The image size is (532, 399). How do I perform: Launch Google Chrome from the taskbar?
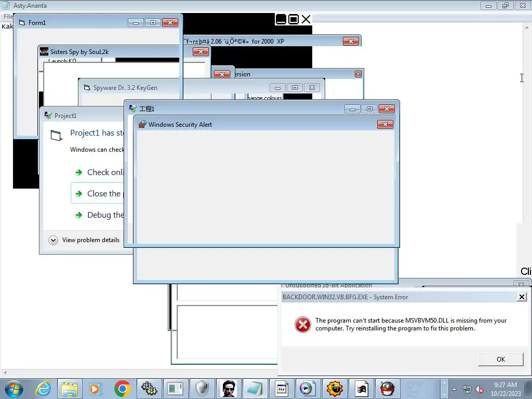click(123, 389)
